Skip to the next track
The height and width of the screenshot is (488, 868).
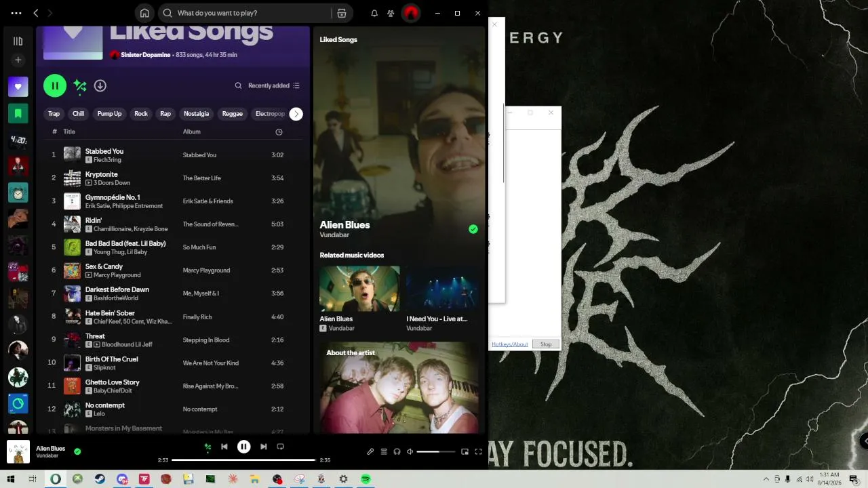coord(263,447)
